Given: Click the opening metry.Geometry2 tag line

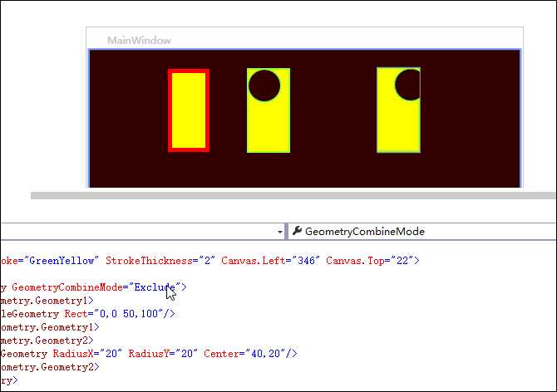Looking at the screenshot, I should [x=47, y=341].
